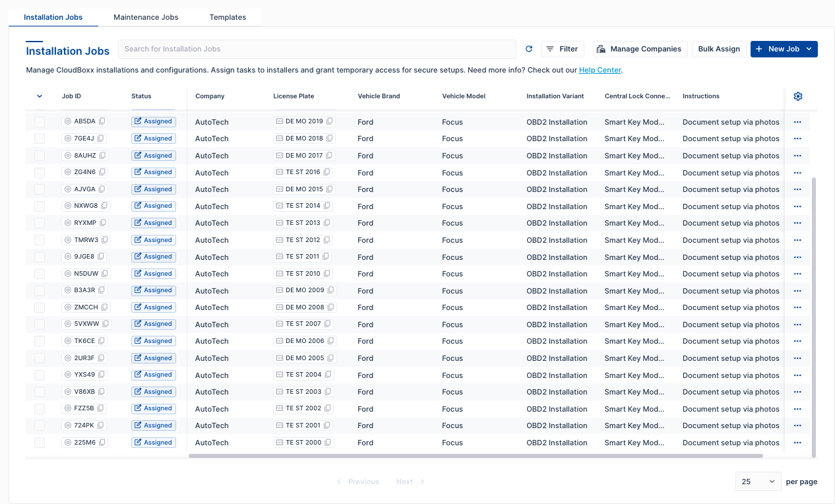Copy license plate TE ST 2000

328,443
